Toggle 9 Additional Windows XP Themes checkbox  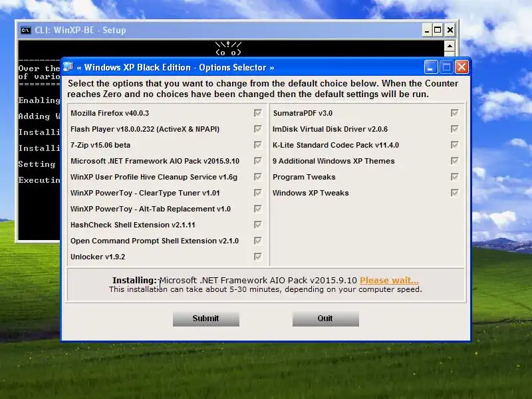pos(455,161)
